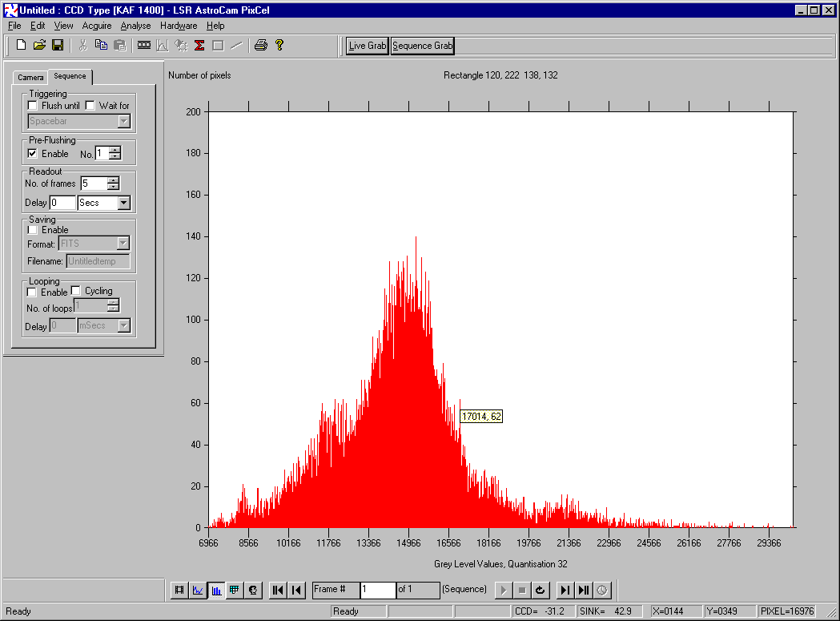Print using the printer toolbar icon

pos(260,46)
